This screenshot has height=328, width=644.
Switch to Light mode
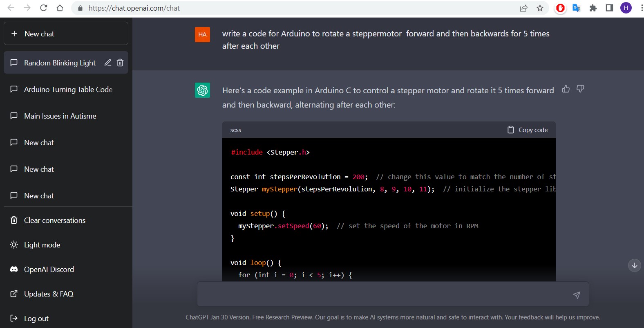pyautogui.click(x=66, y=245)
